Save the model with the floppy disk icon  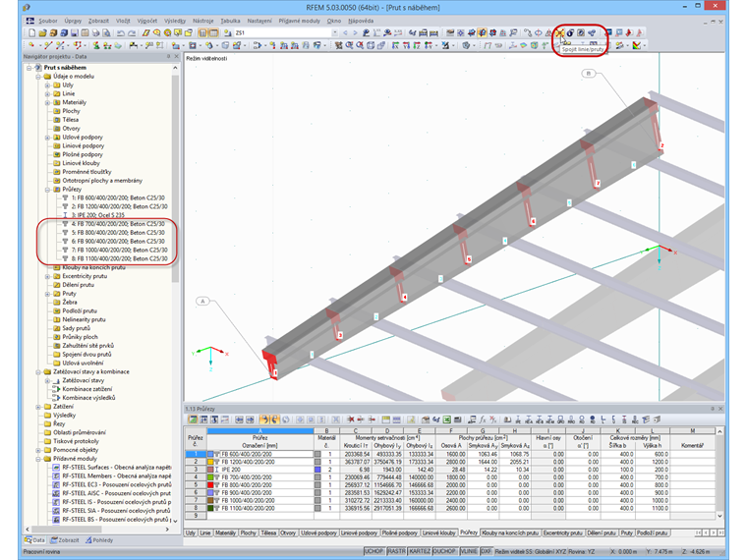click(75, 32)
